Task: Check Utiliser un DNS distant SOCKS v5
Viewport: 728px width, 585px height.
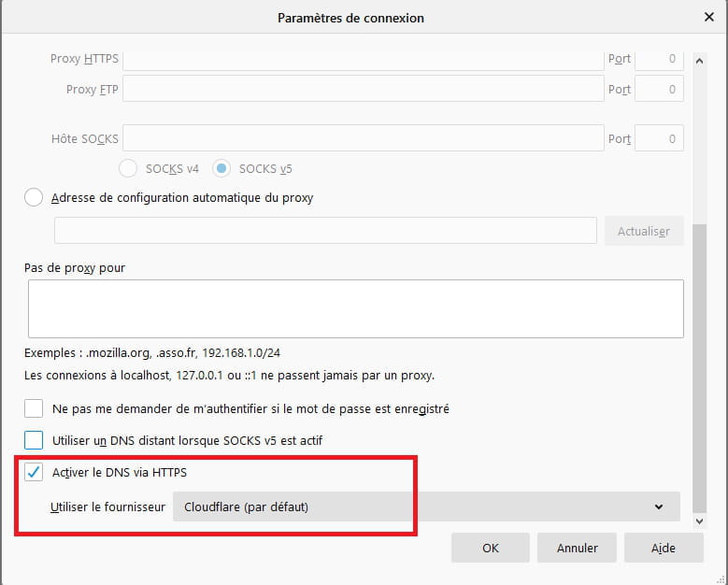Action: [34, 440]
